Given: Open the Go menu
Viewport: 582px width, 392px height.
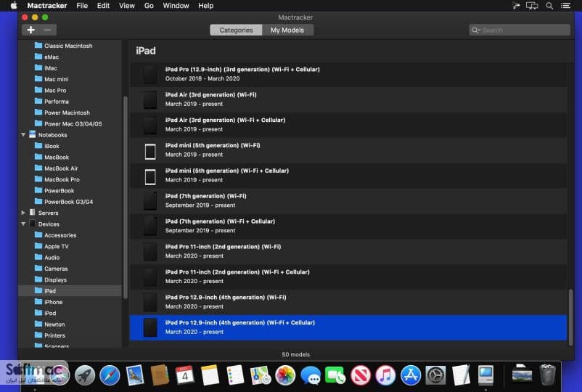Looking at the screenshot, I should (x=149, y=6).
